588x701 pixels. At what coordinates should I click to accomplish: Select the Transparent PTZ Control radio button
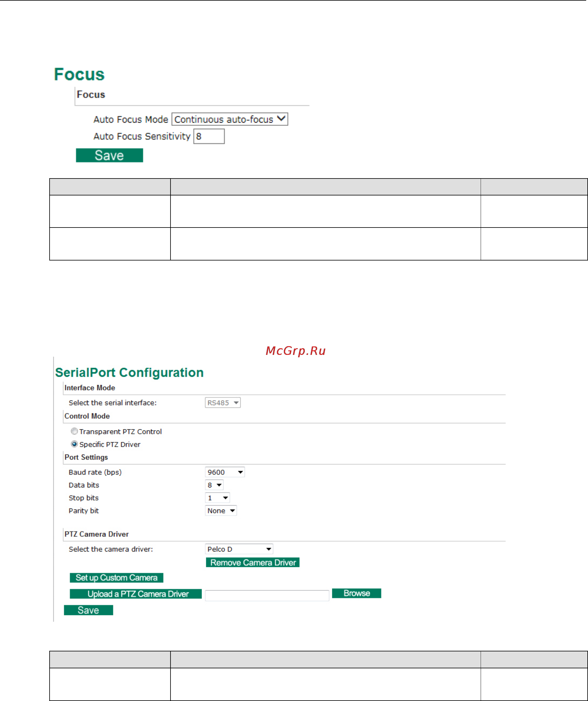coord(74,431)
